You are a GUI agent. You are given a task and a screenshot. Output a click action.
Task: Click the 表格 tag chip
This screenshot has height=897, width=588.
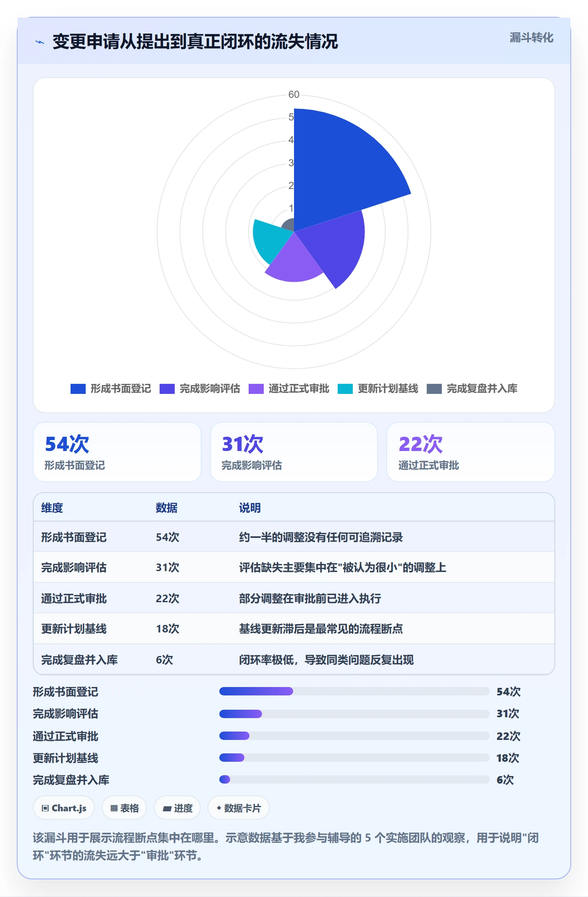[124, 808]
